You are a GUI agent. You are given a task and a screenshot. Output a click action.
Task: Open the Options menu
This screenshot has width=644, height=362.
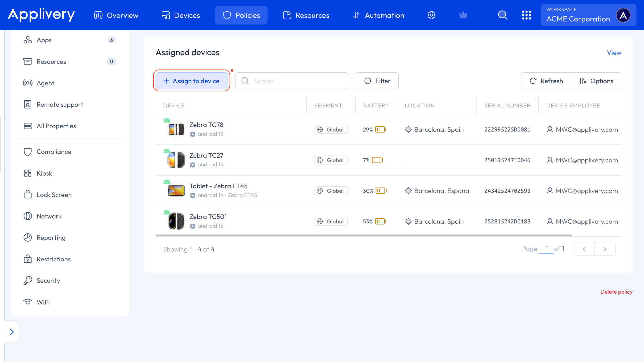(x=596, y=81)
